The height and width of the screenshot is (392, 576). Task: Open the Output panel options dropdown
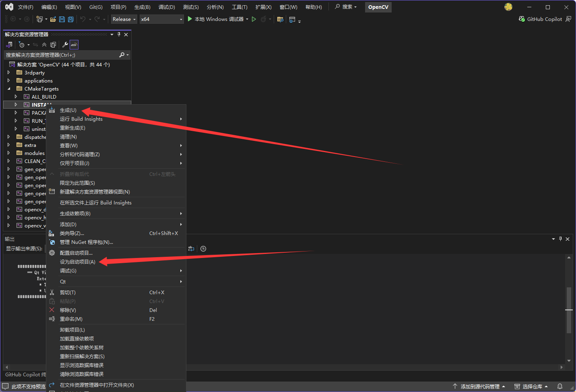point(553,239)
